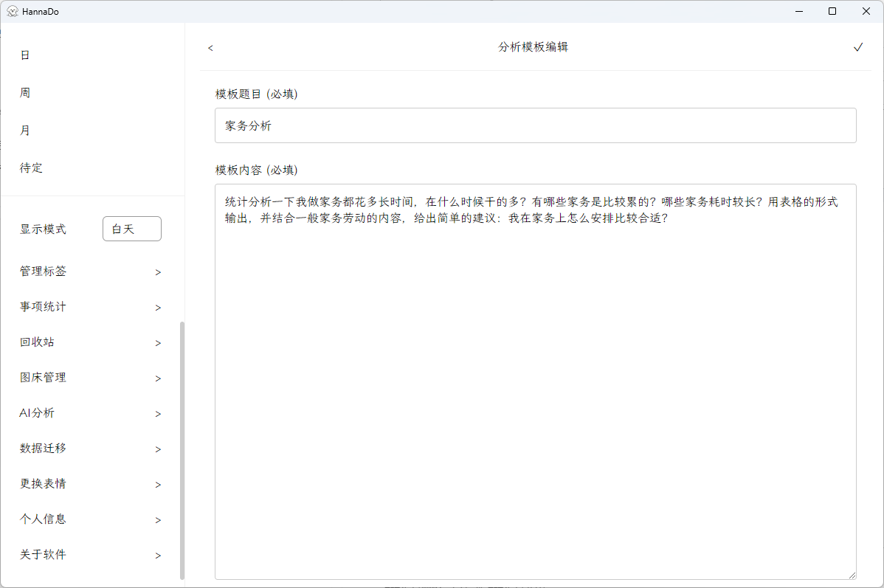The height and width of the screenshot is (588, 884).
Task: Click the back arrow to exit template editing
Action: [210, 47]
